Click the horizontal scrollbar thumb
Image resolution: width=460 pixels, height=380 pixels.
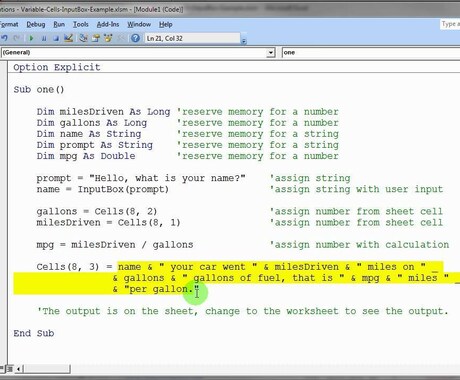[46, 369]
